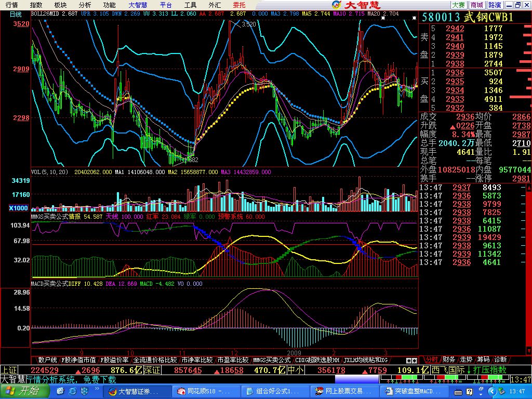This screenshot has width=532, height=399.
Task: Click the 西飞国际 ticker text
Action: (x=448, y=370)
